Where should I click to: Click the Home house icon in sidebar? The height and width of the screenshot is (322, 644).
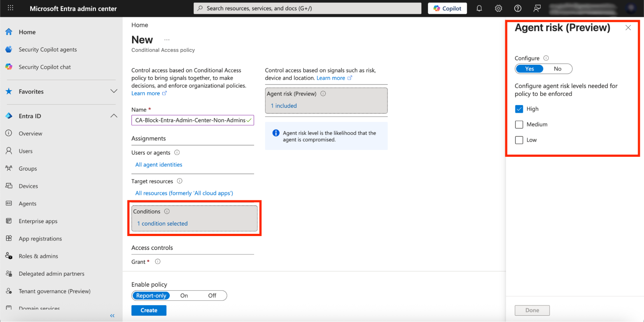(9, 32)
